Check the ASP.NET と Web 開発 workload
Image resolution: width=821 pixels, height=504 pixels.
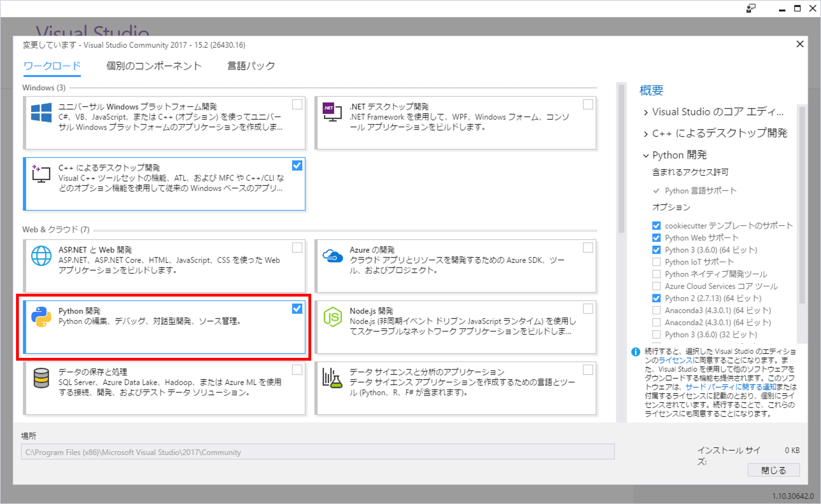coord(297,248)
